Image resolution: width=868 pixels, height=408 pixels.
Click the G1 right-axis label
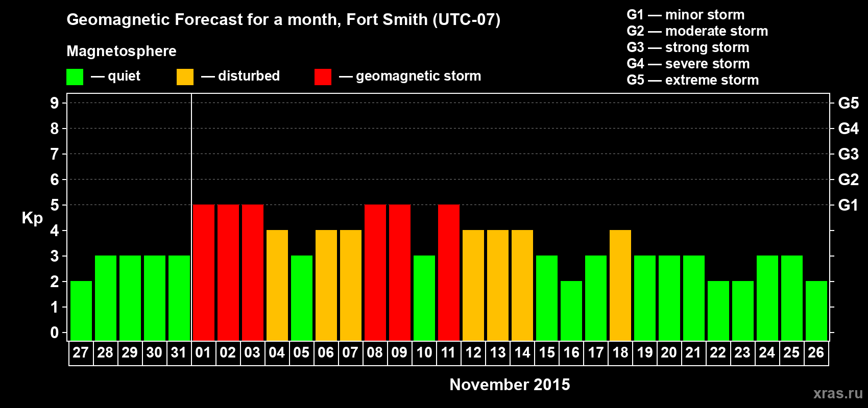click(x=849, y=205)
